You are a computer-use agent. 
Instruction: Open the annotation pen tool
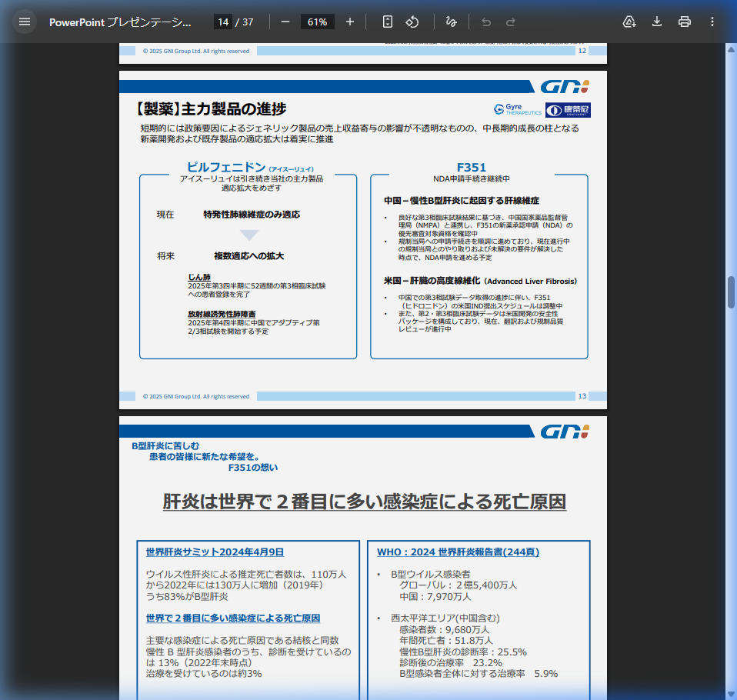click(452, 22)
